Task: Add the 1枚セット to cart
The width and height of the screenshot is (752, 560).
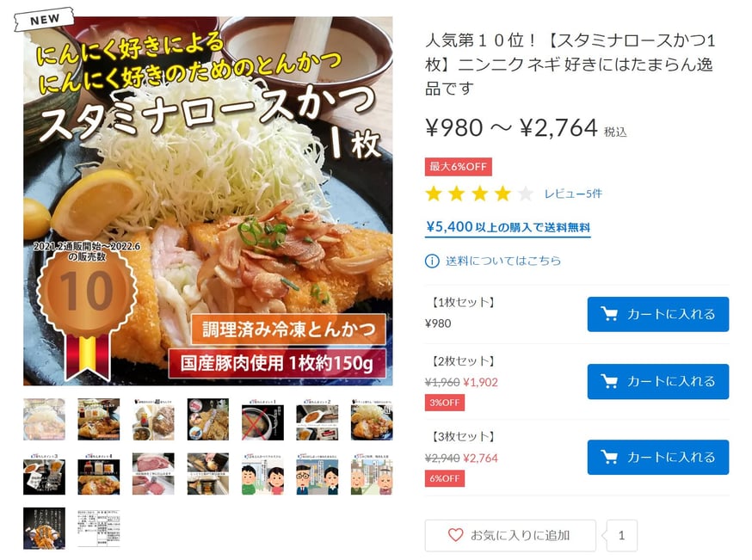Action: (x=658, y=314)
